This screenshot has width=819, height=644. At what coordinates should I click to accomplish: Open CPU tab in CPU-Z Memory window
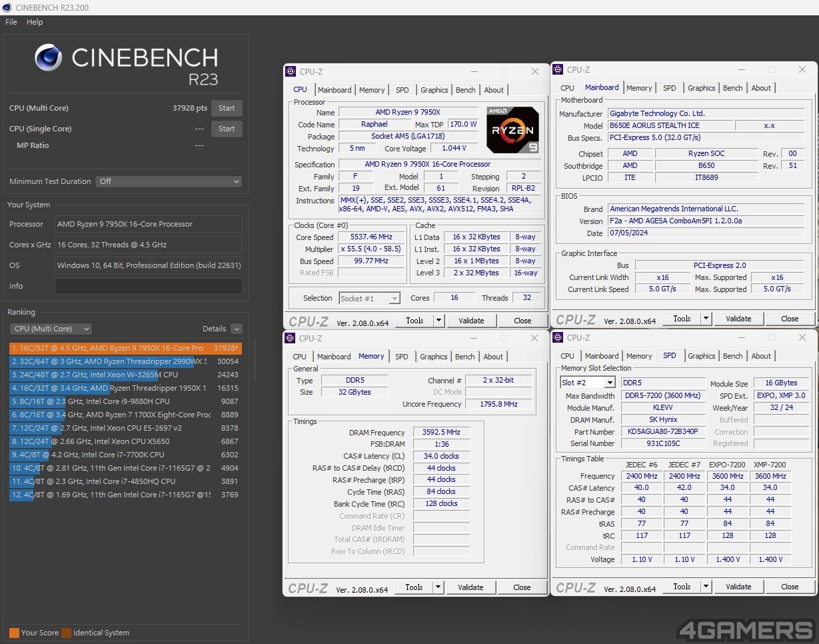tap(300, 357)
